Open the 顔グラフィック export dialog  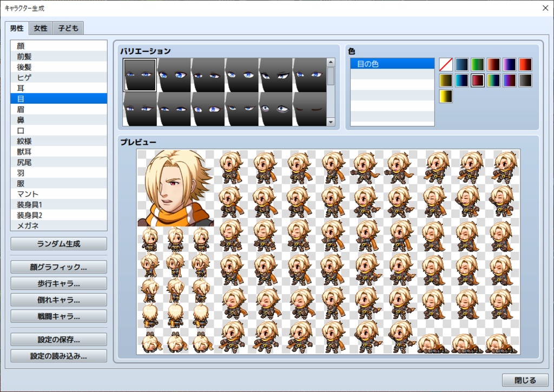pyautogui.click(x=58, y=267)
